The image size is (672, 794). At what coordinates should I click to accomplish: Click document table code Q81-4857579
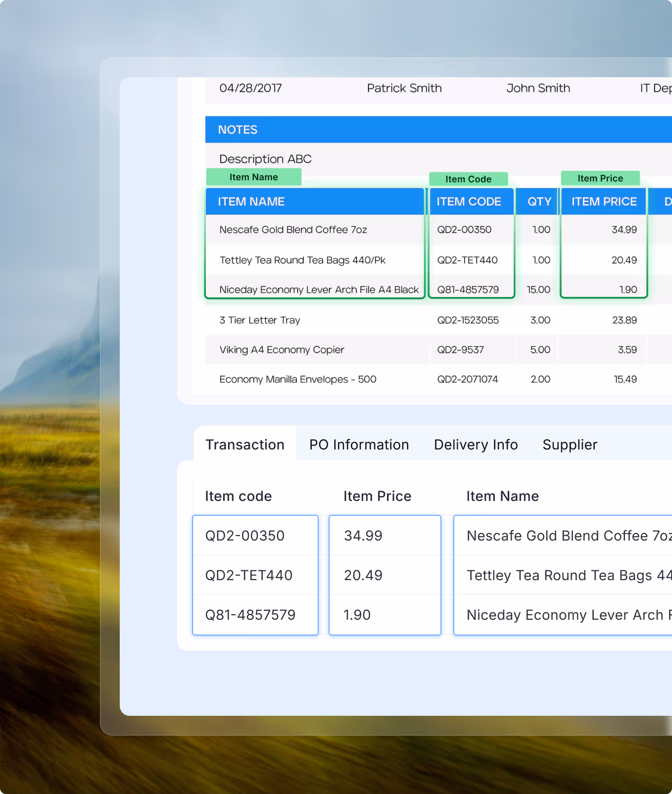coord(468,290)
